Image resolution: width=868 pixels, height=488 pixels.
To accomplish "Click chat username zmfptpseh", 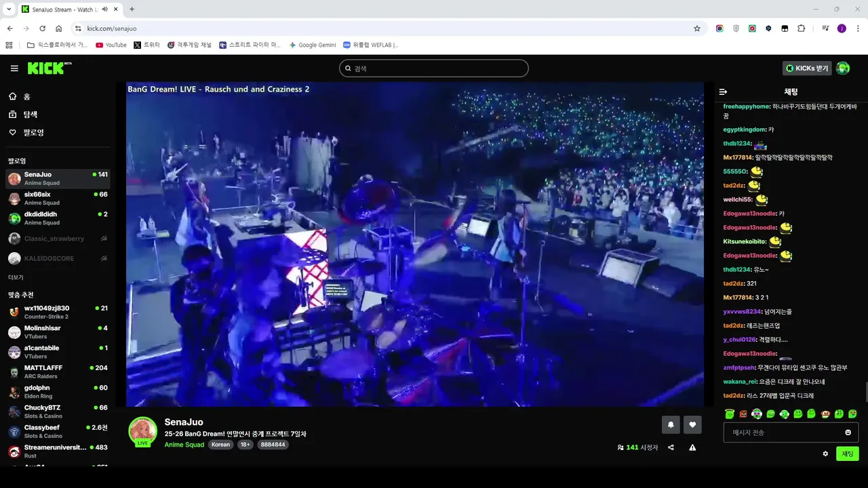I will pyautogui.click(x=738, y=367).
